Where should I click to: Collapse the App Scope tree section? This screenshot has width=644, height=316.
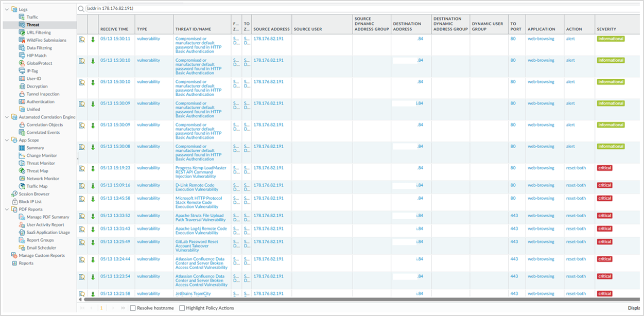pyautogui.click(x=6, y=140)
